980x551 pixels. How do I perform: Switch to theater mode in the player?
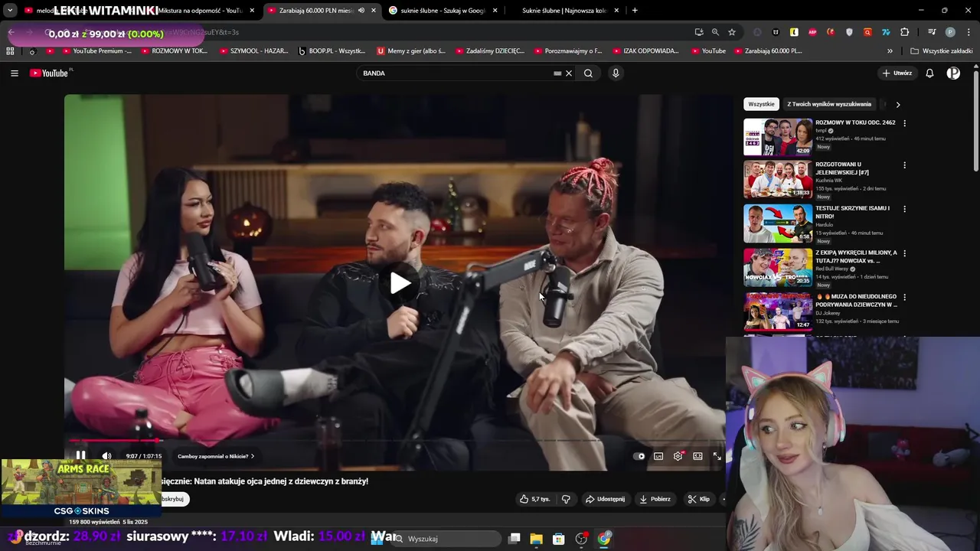[697, 456]
